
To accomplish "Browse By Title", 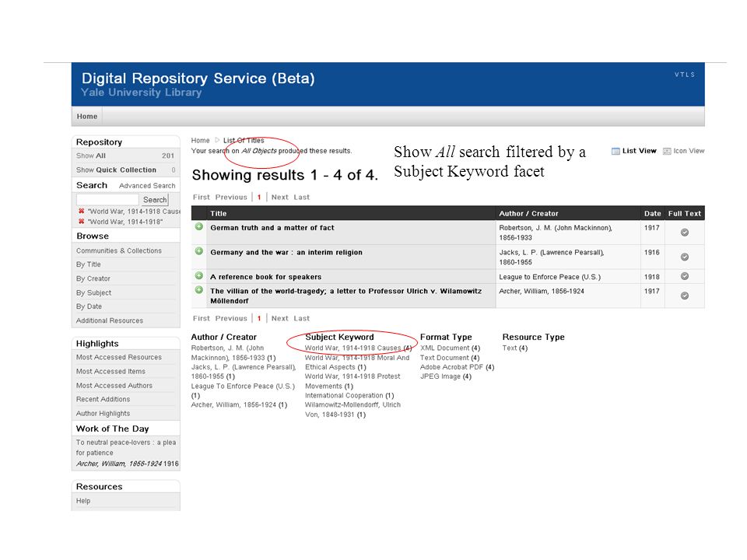I will point(88,264).
